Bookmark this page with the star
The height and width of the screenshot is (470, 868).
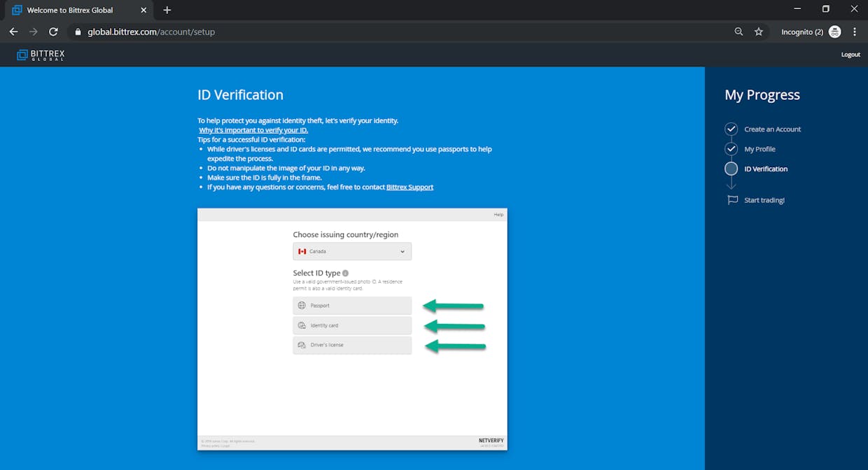(758, 31)
